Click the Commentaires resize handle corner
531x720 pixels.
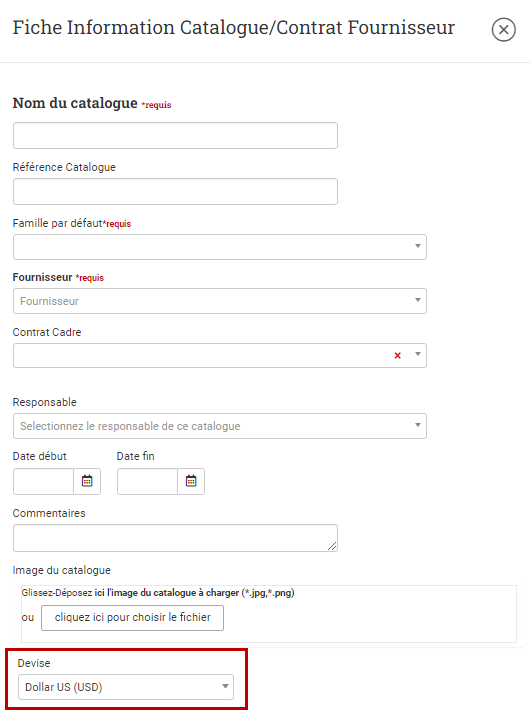click(x=332, y=546)
